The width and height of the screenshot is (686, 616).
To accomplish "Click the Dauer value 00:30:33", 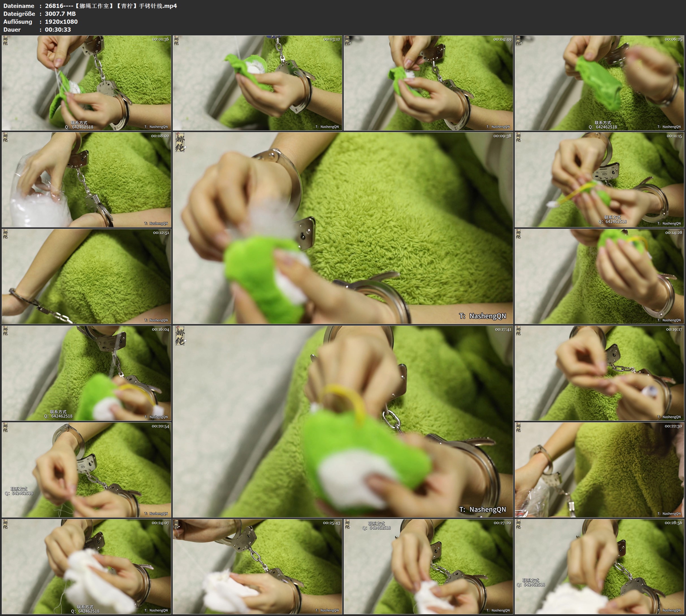I will pyautogui.click(x=58, y=29).
